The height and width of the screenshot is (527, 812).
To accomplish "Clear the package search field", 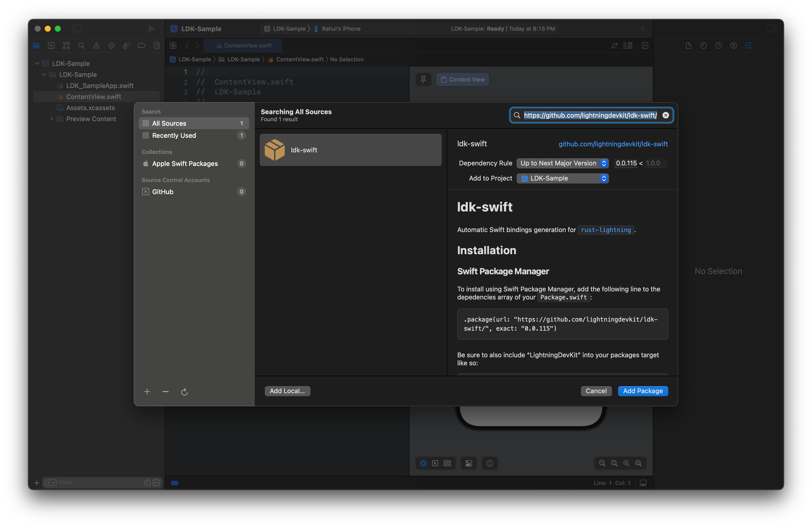I will (665, 115).
